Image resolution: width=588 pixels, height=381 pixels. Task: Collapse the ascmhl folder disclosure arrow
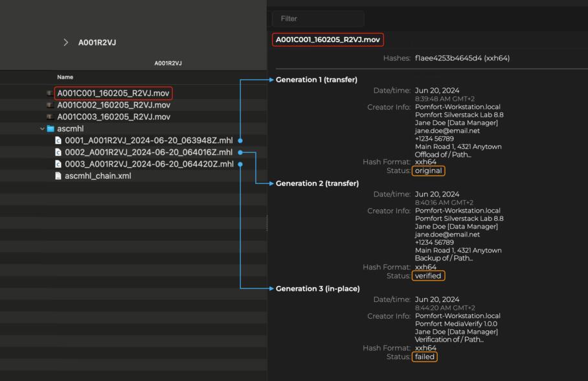pyautogui.click(x=42, y=129)
